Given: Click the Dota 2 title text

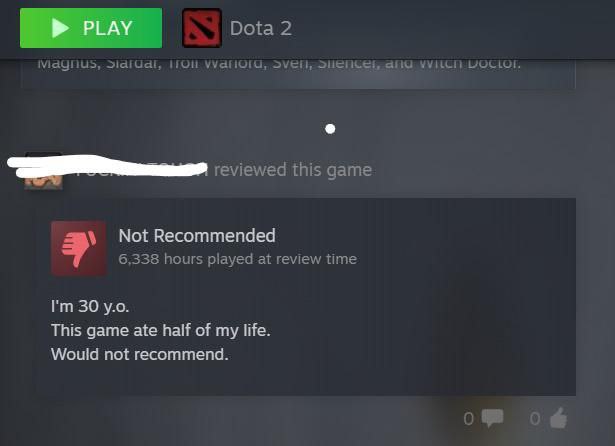Looking at the screenshot, I should coord(261,28).
